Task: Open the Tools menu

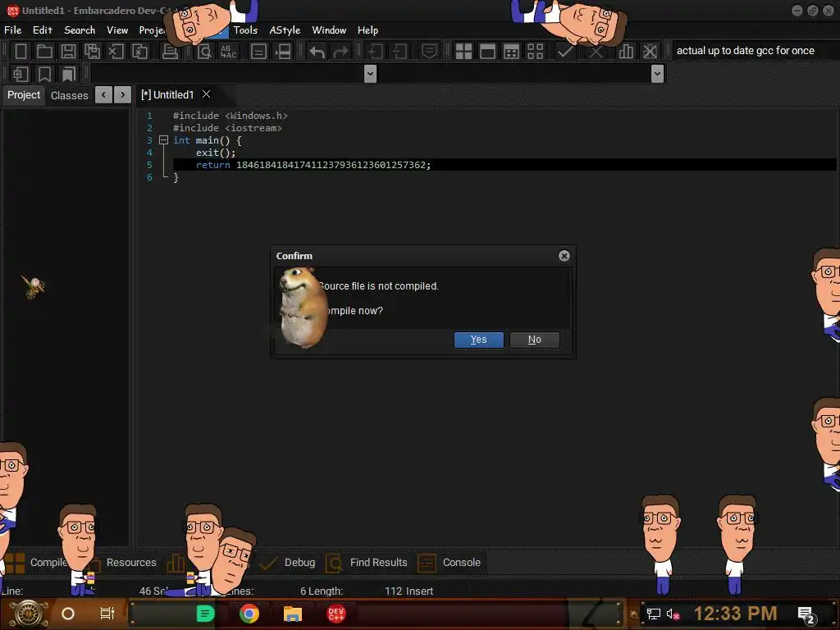Action: pos(245,30)
